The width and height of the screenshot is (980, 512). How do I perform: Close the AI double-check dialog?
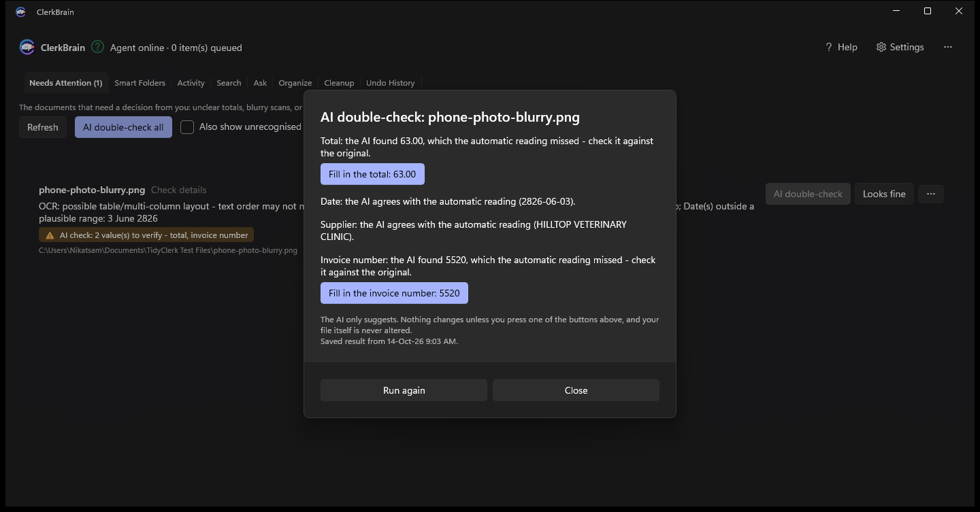pos(576,390)
